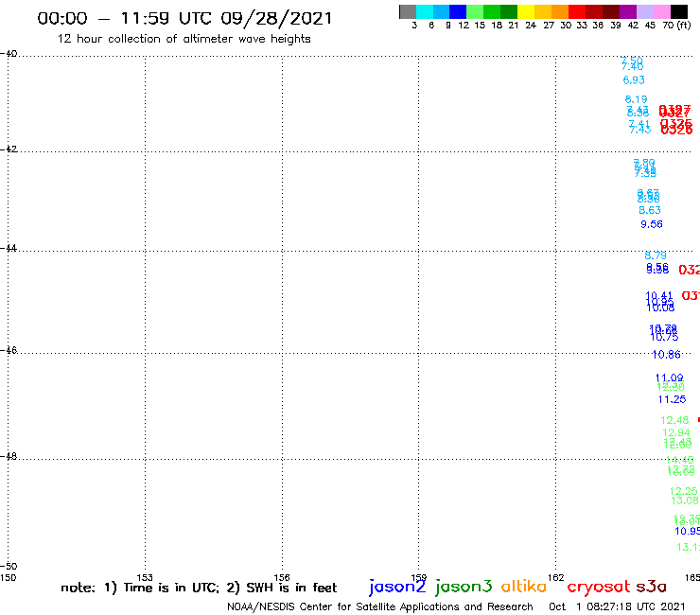
Task: Click the blue reading 11.09
Action: point(669,378)
